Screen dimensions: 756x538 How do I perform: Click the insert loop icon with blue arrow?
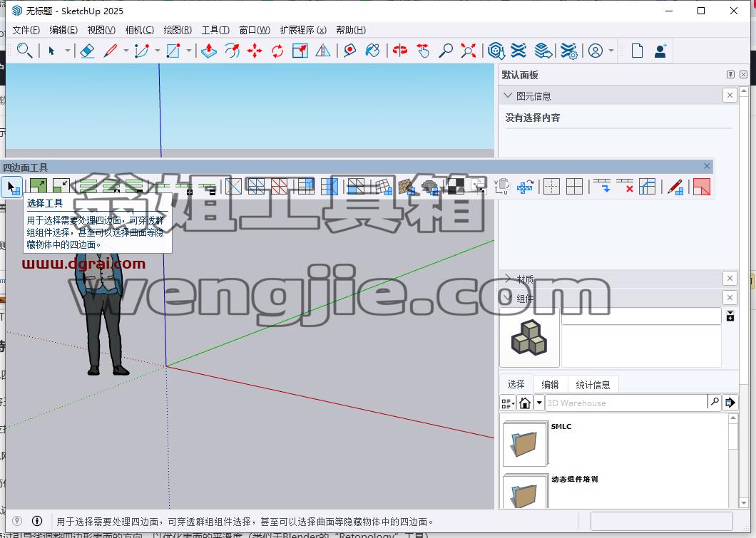(x=602, y=187)
